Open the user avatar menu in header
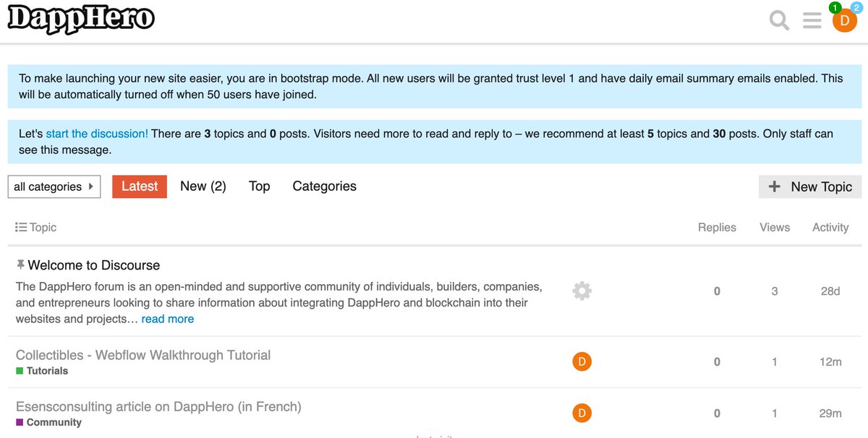 point(844,21)
